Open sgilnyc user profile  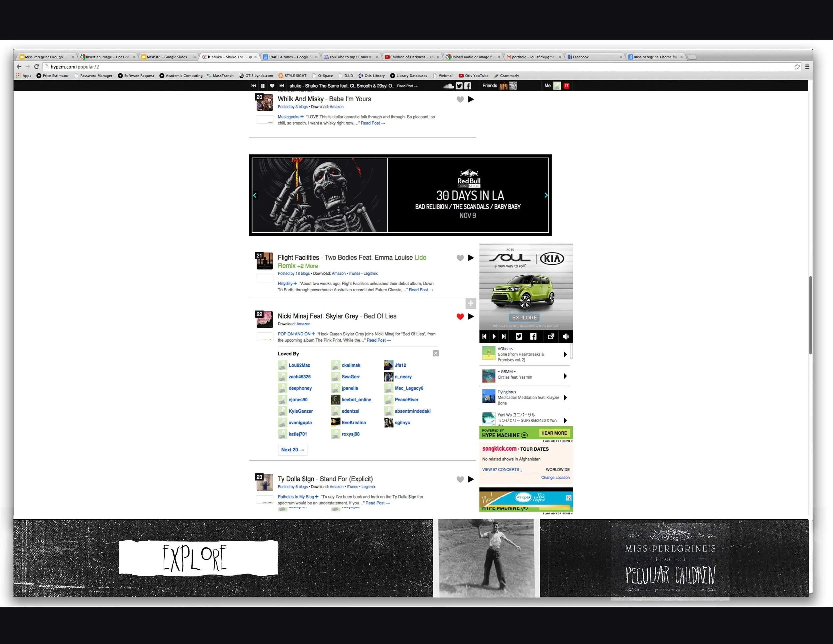pos(403,422)
